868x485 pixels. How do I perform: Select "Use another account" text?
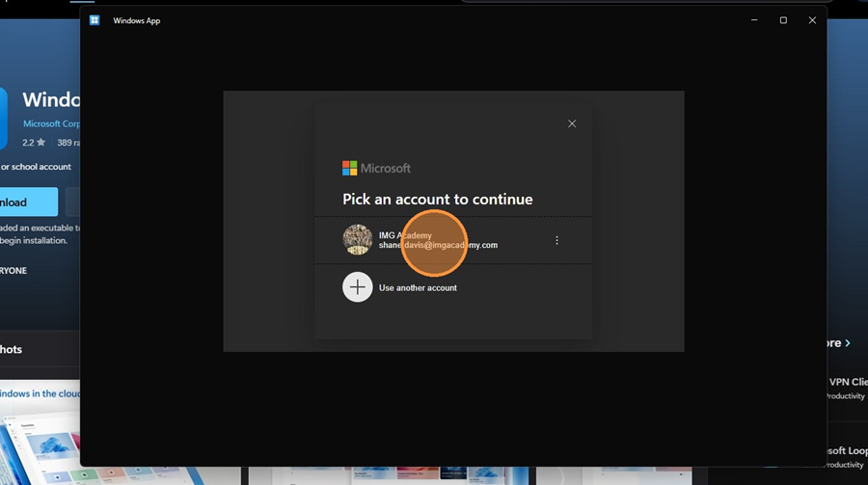click(x=418, y=288)
